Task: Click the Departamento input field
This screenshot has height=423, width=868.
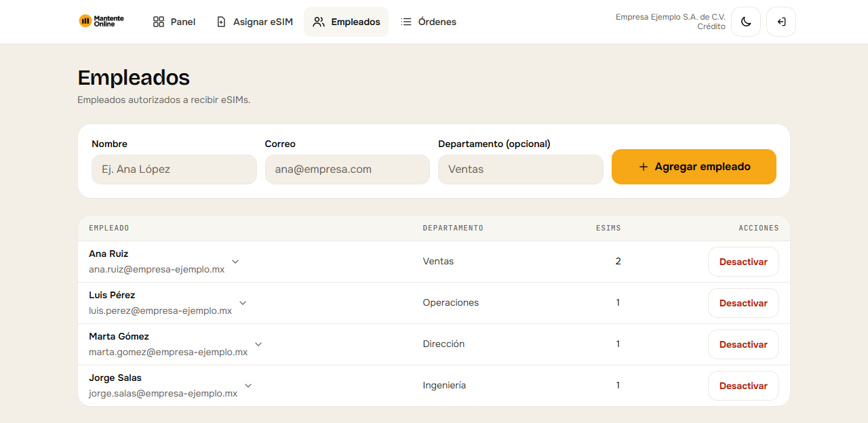Action: 521,169
